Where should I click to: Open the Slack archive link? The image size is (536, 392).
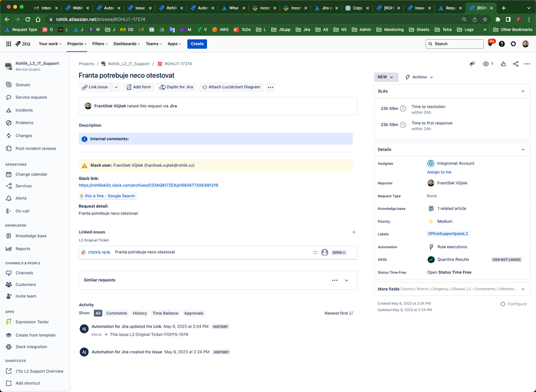point(149,185)
